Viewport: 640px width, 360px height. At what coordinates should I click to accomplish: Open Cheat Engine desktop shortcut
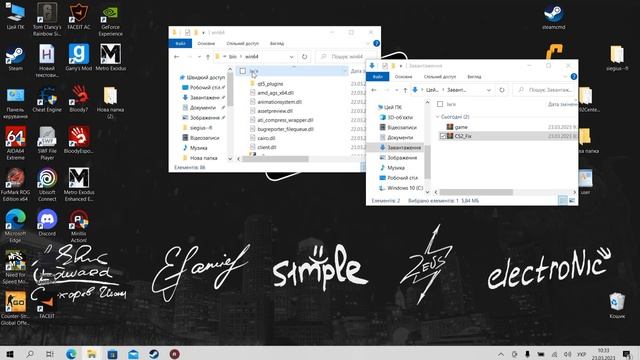[47, 99]
